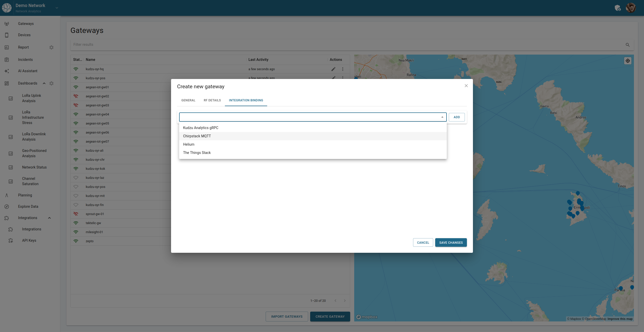Click Dashboards settings gear icon
The width and height of the screenshot is (644, 332).
[51, 83]
